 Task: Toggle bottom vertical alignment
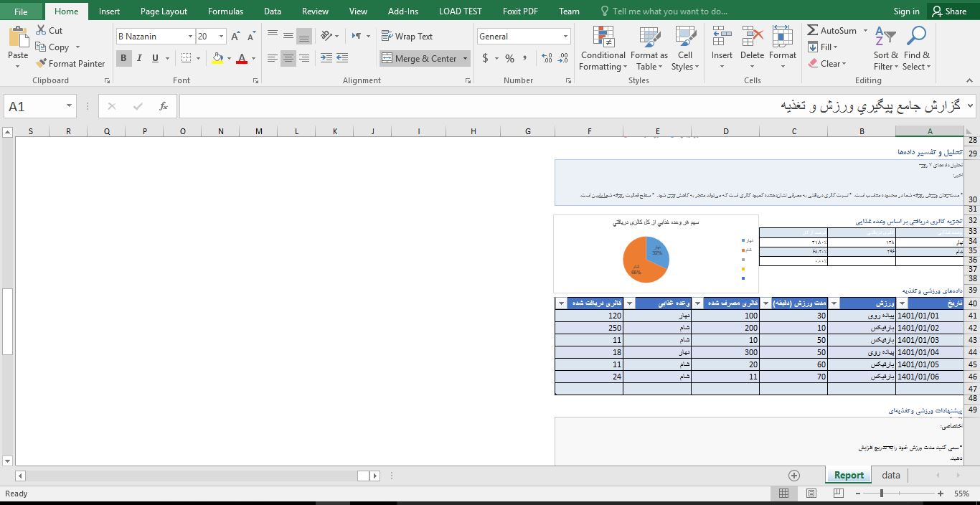click(x=304, y=36)
